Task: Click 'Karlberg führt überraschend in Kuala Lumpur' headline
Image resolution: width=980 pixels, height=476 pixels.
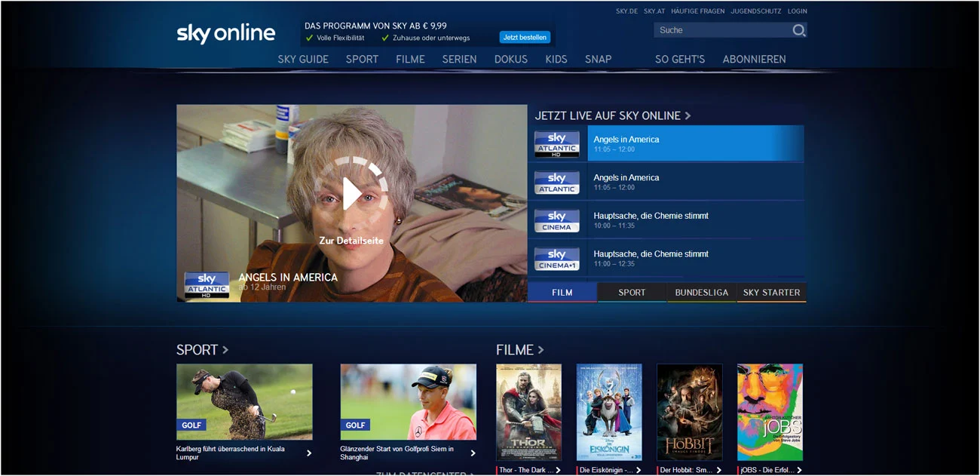Action: click(231, 453)
